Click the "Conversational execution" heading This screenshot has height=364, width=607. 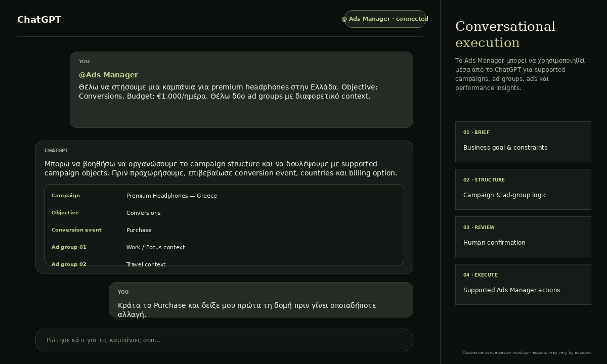(x=505, y=34)
